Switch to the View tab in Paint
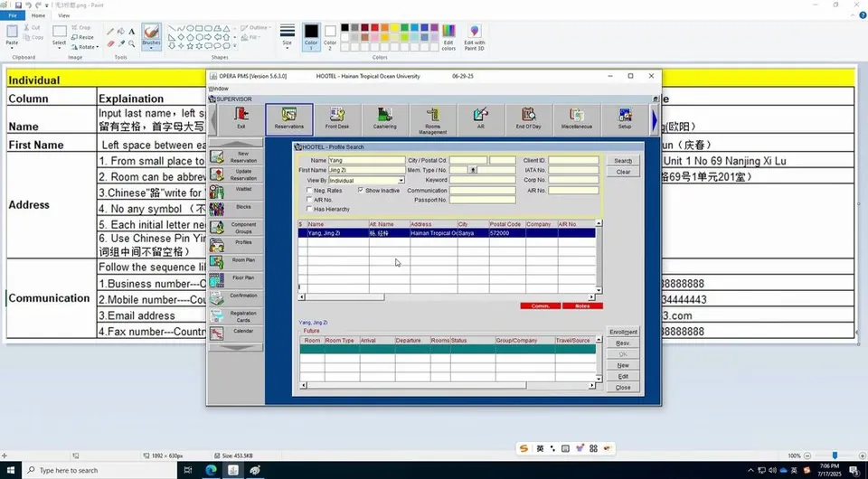Screen dimensions: 868x479 tap(63, 15)
